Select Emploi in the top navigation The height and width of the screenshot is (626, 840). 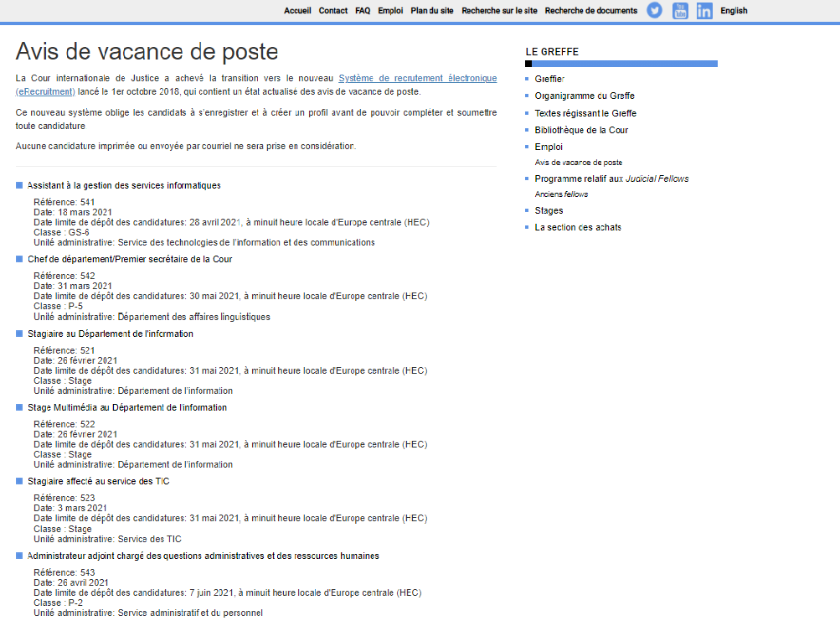point(390,10)
